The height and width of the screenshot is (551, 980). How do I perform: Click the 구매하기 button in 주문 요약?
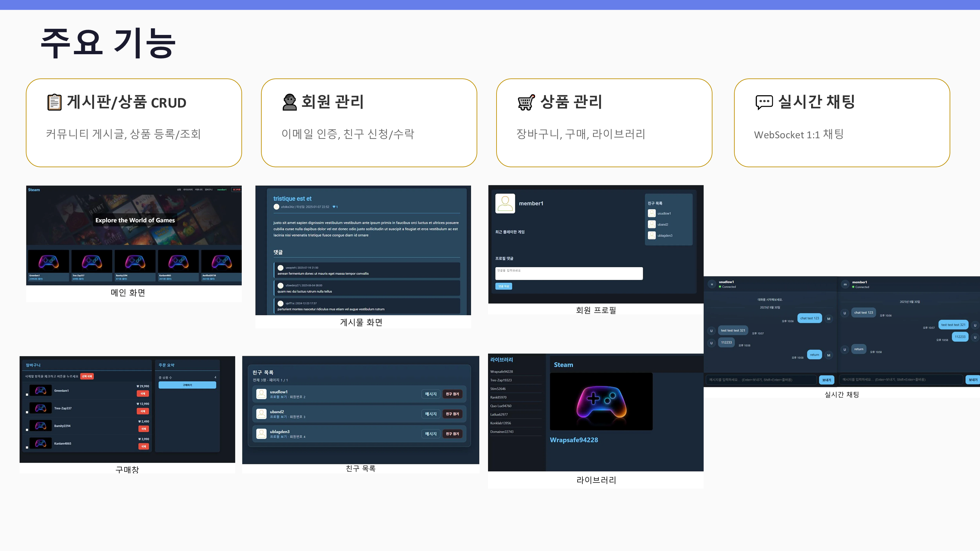pos(188,385)
